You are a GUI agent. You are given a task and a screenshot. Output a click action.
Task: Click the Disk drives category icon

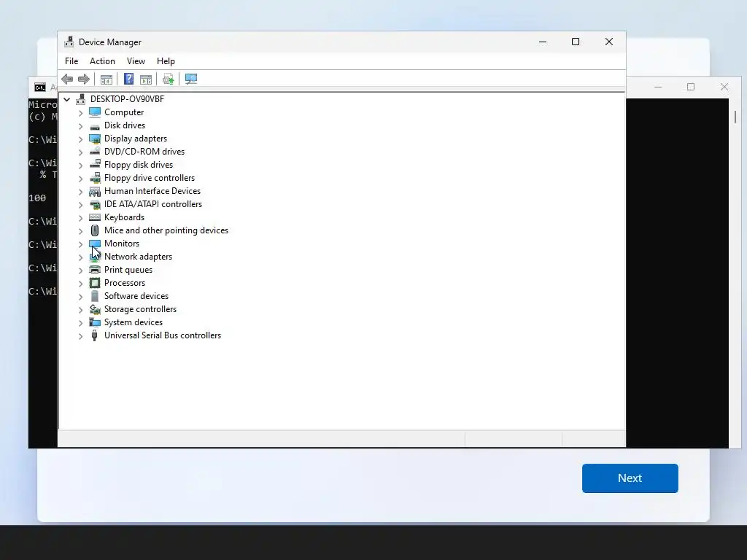95,125
